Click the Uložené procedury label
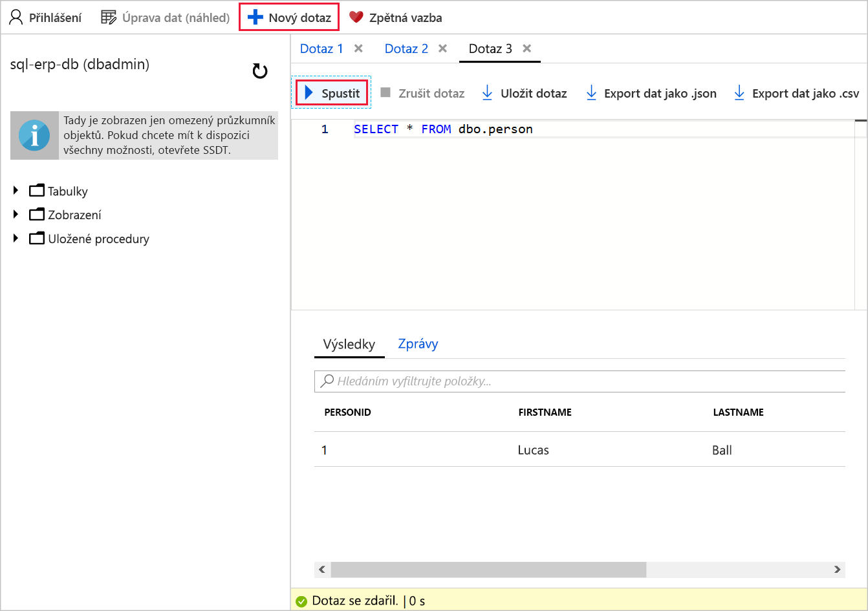The height and width of the screenshot is (611, 868). pos(98,239)
